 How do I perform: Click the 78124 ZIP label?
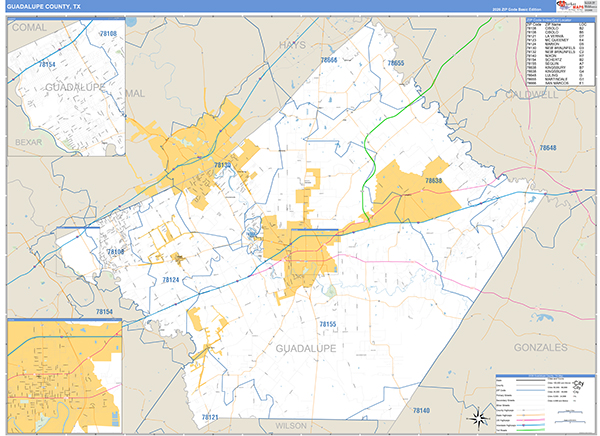171,280
